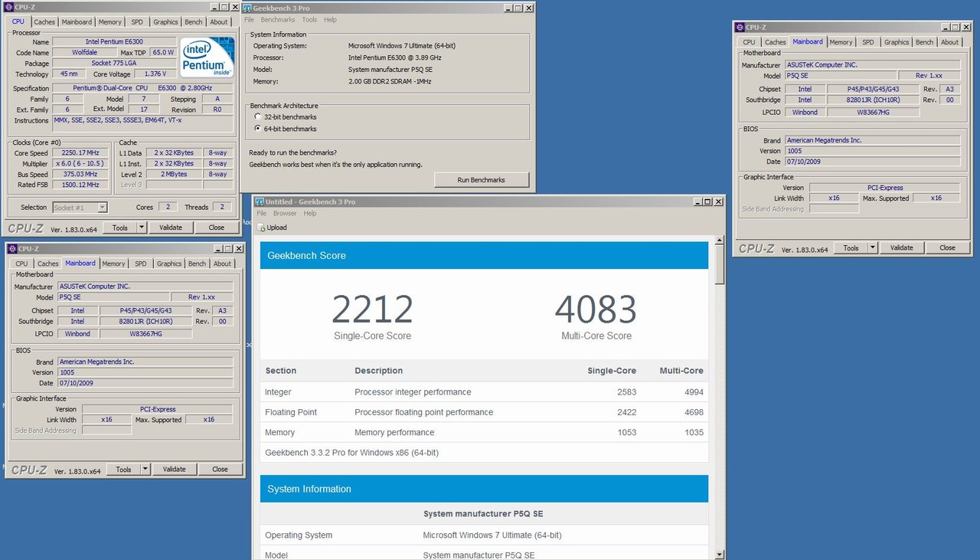Click the Tools button in the right-hand CPU-Z window
Image resolution: width=980 pixels, height=560 pixels.
click(x=851, y=248)
